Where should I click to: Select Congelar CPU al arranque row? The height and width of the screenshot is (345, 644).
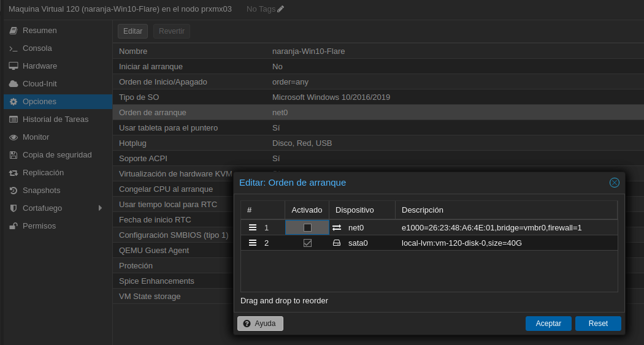[x=173, y=189]
